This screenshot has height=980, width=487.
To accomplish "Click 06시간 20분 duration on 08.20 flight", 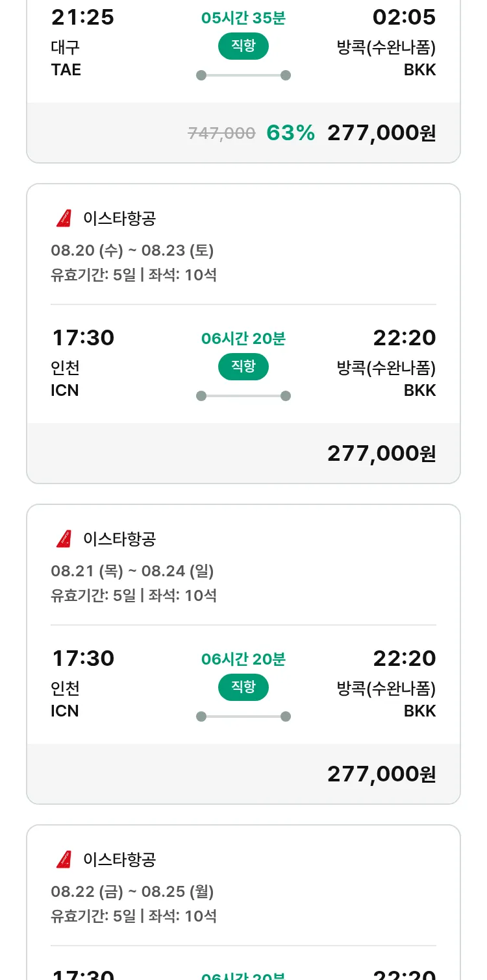I will coord(243,338).
